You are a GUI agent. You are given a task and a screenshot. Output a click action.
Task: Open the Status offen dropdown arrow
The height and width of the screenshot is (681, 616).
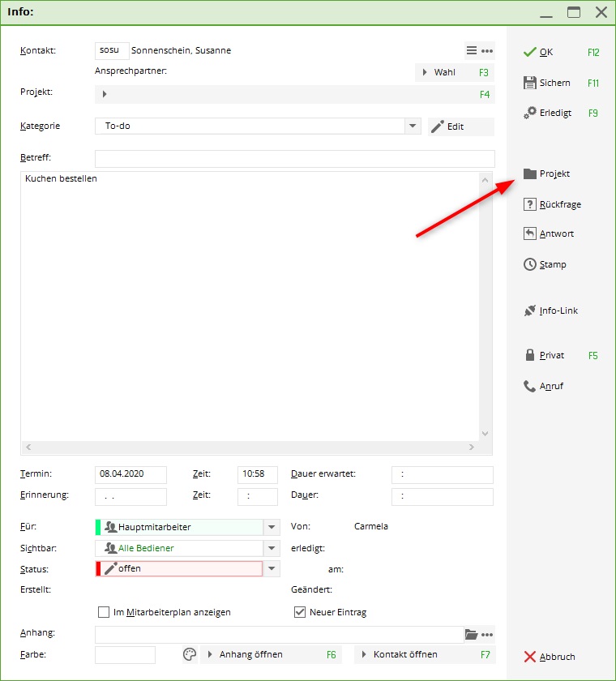[x=272, y=569]
